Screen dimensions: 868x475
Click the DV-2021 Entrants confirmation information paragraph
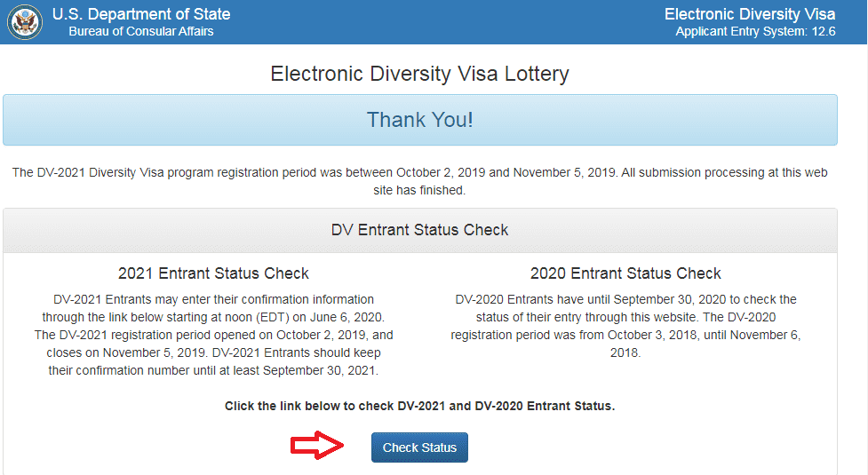[213, 335]
